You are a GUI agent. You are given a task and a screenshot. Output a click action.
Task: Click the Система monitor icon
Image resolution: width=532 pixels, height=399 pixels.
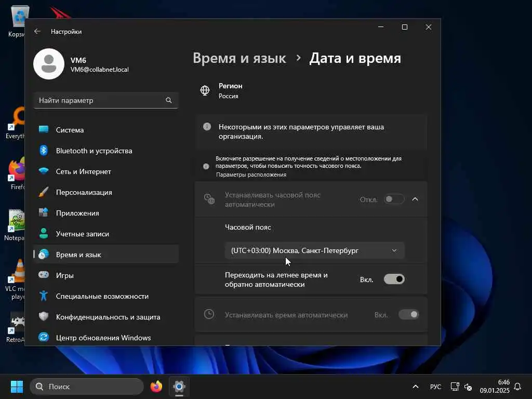44,129
